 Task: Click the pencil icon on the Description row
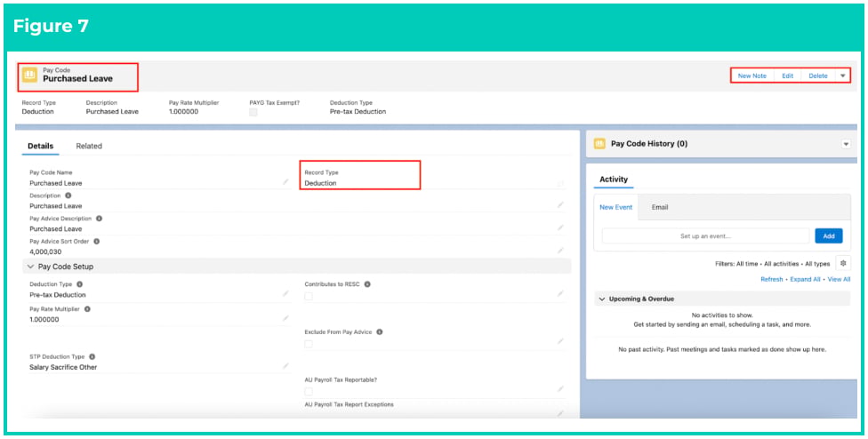tap(560, 204)
